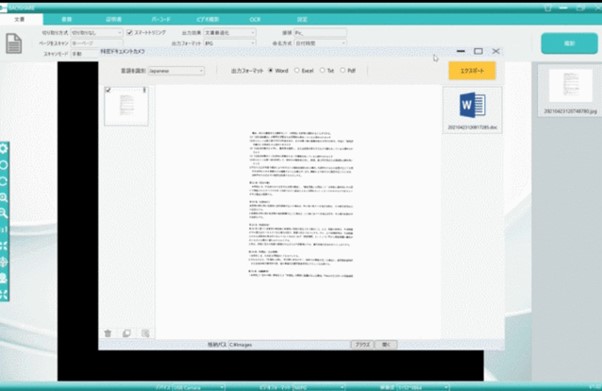Open the 切り取り方式 crop method dropdown
Screen dimensions: 602x391
[x=96, y=33]
